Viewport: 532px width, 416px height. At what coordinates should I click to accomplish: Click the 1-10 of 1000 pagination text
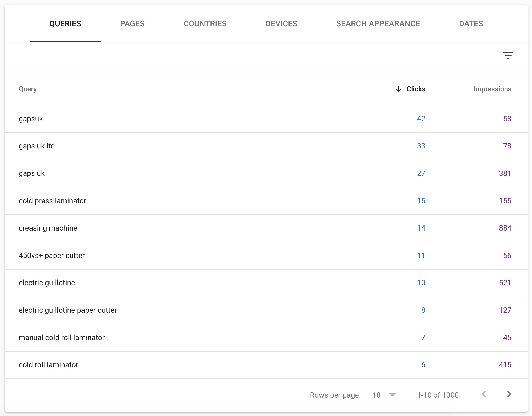(438, 395)
